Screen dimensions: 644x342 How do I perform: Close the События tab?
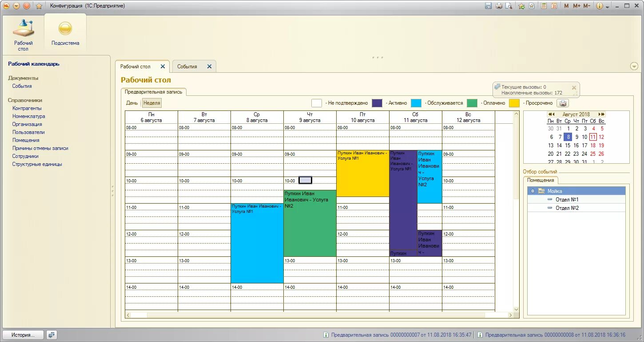click(209, 67)
